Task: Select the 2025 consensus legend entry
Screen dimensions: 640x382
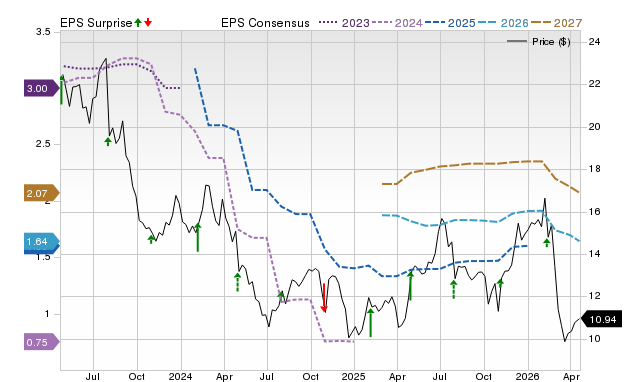Action: tap(450, 23)
